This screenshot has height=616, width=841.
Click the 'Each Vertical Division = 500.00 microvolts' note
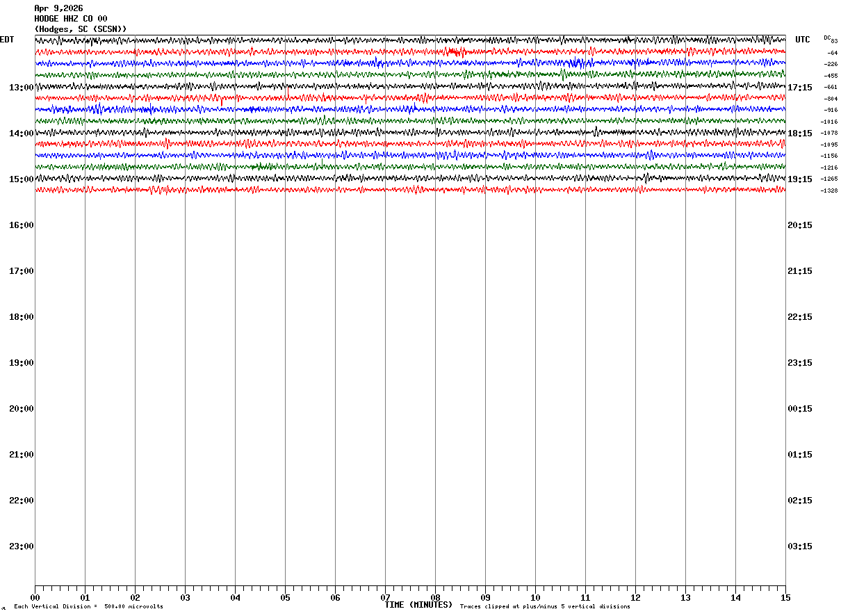coord(89,607)
